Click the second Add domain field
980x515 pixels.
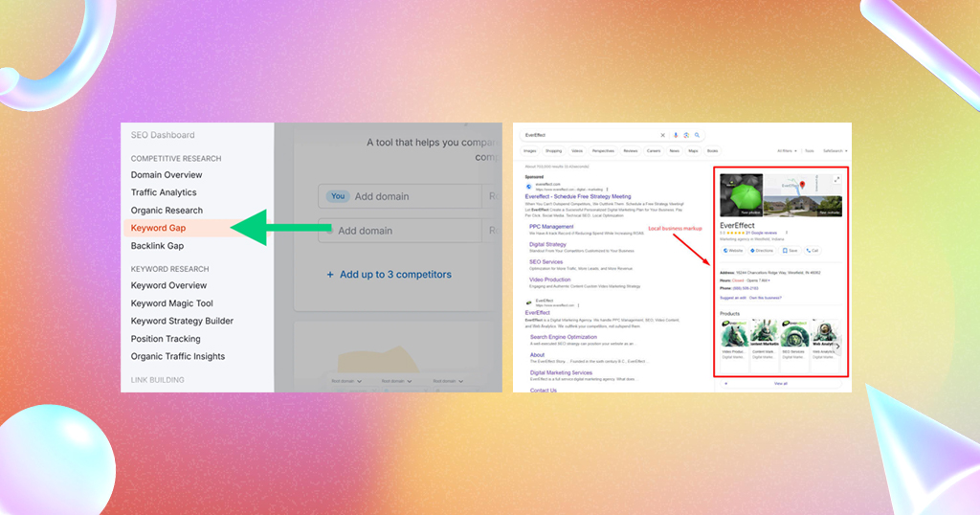point(400,231)
